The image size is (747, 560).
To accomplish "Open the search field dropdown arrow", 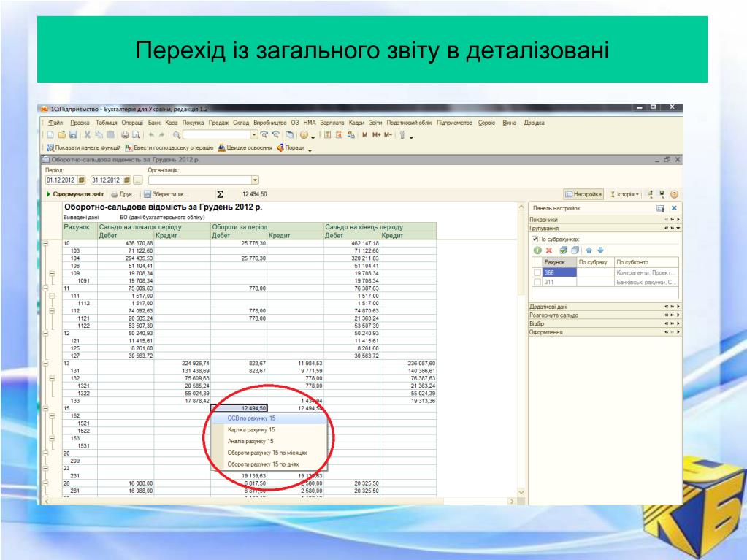I will point(254,135).
